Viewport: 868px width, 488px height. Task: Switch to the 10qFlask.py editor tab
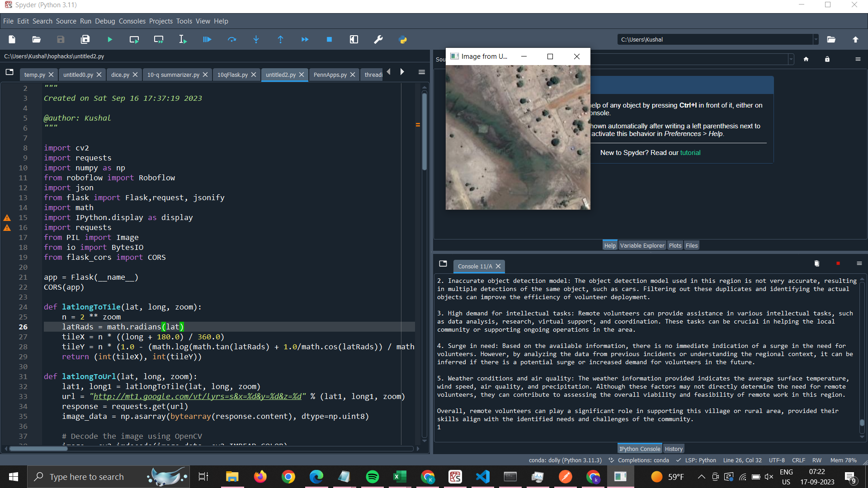point(232,75)
